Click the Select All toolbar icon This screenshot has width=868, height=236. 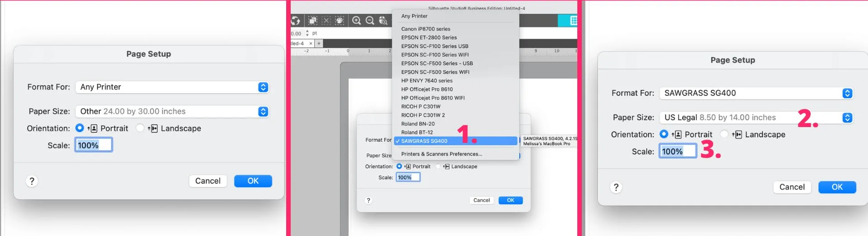click(x=312, y=20)
